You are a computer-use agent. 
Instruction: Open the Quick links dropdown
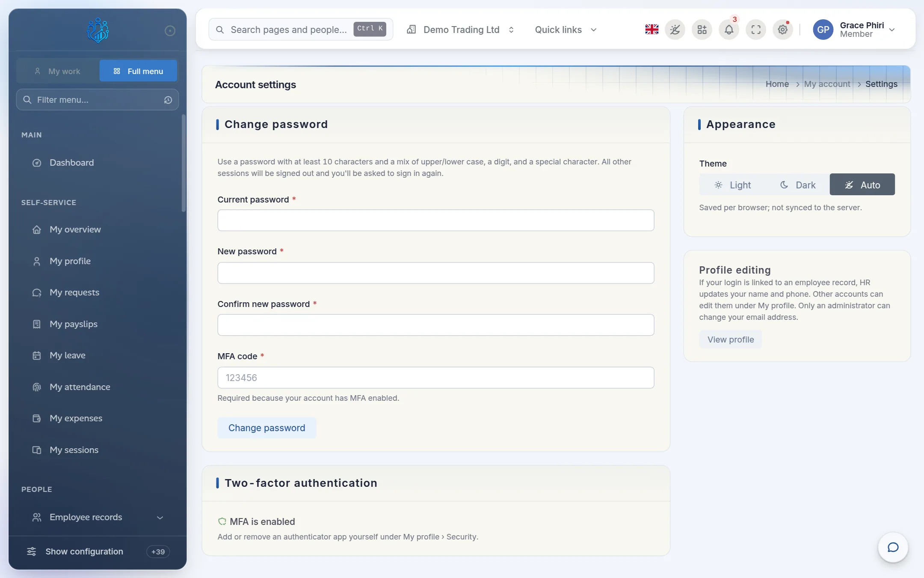point(566,30)
